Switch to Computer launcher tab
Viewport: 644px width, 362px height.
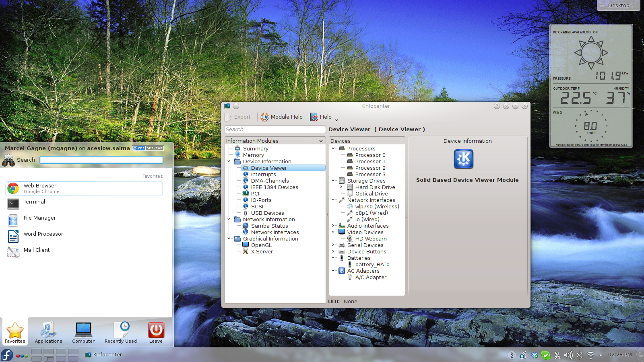[x=83, y=333]
